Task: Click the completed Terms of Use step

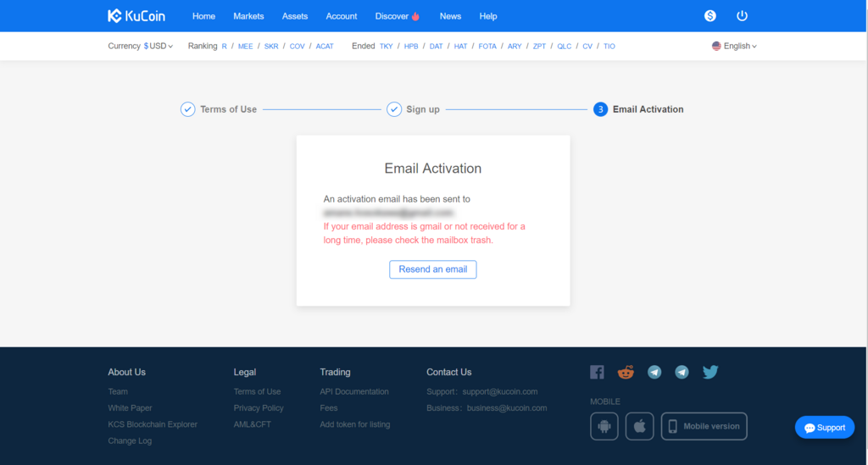Action: tap(219, 109)
